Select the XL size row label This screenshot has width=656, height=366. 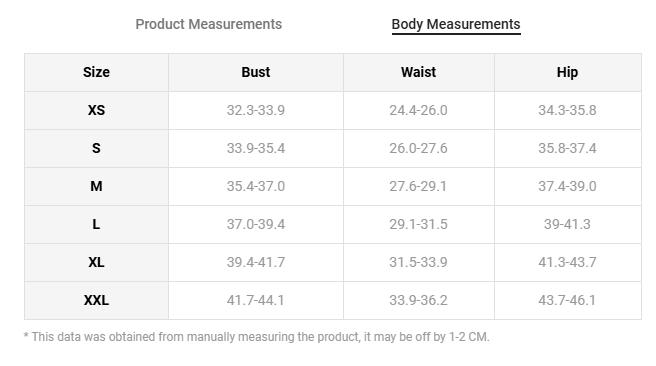tap(96, 262)
